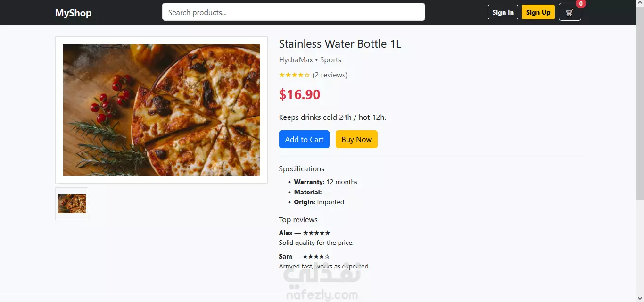Select the small product thumbnail image
The width and height of the screenshot is (644, 302).
72,204
